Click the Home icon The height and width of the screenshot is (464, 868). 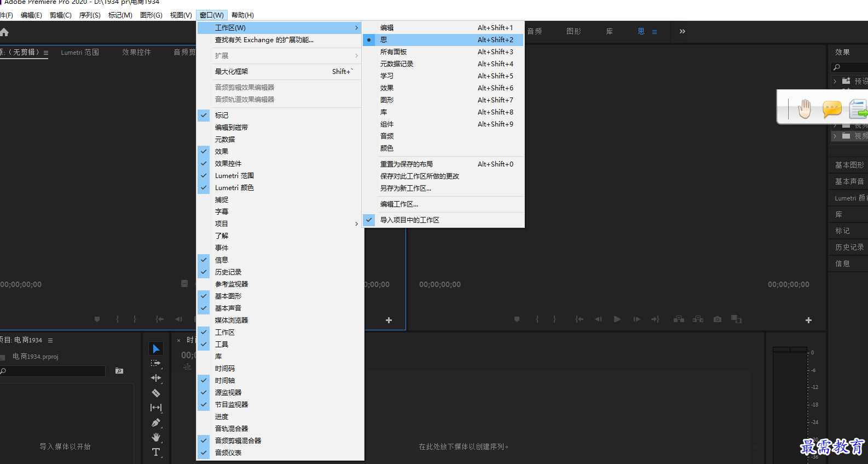coord(4,32)
